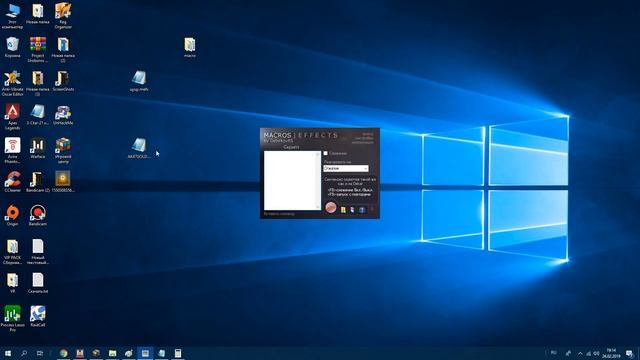Click the red round record button in Macros Effects
Image resolution: width=640 pixels, height=360 pixels.
click(x=331, y=208)
